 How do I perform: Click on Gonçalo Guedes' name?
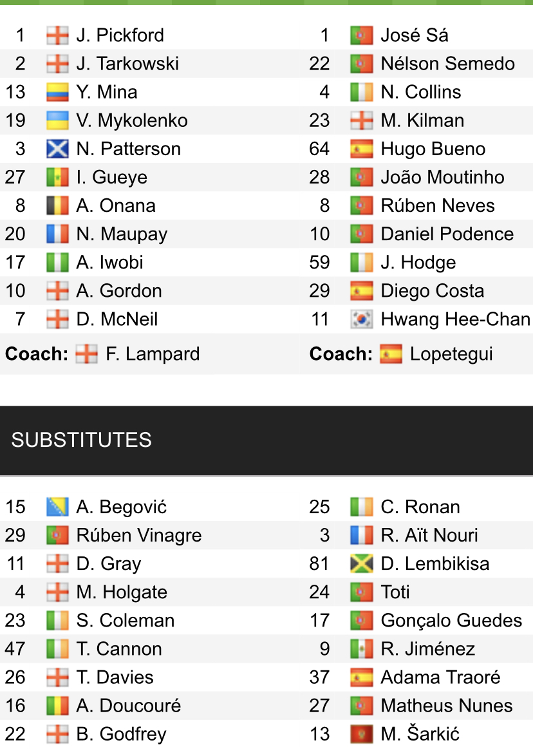click(451, 620)
